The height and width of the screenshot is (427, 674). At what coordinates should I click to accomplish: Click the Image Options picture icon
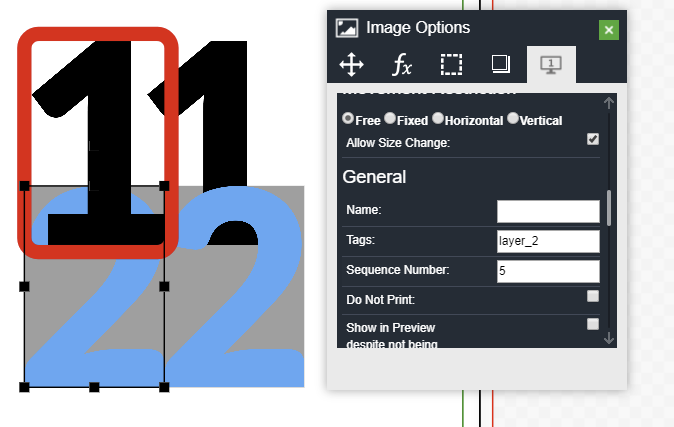pyautogui.click(x=347, y=28)
